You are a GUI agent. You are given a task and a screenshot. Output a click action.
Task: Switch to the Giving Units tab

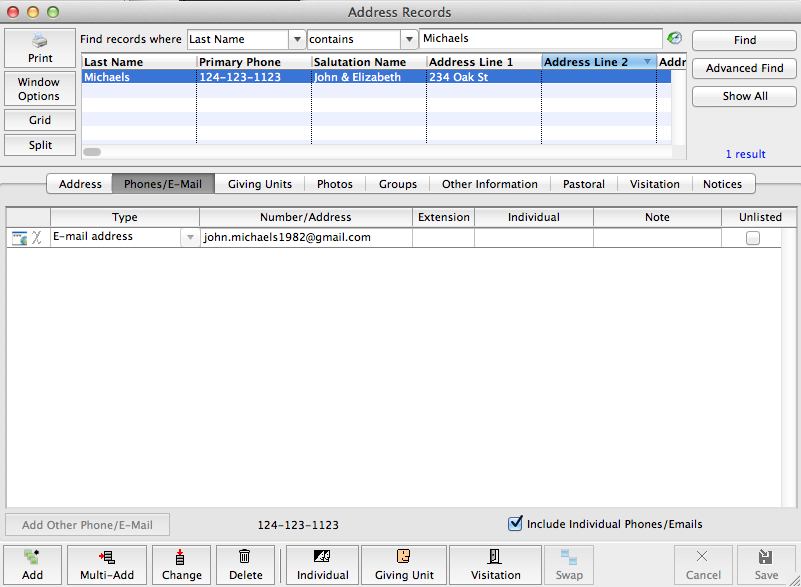[x=259, y=184]
